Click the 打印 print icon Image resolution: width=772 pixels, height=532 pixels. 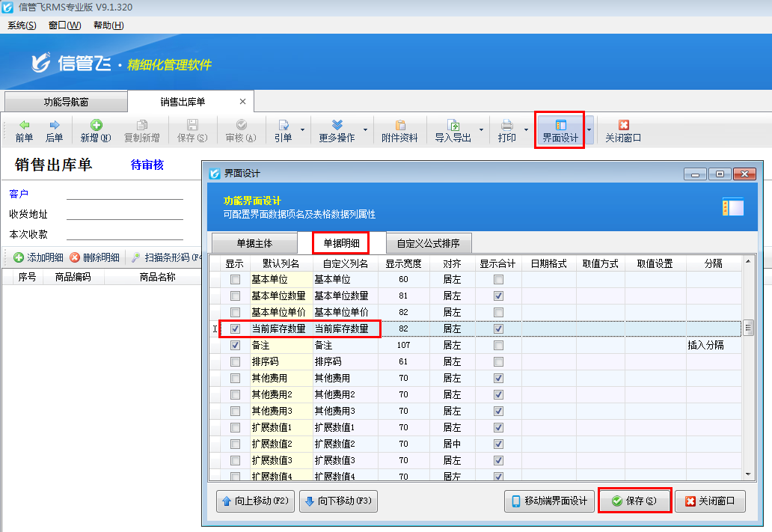coord(507,129)
